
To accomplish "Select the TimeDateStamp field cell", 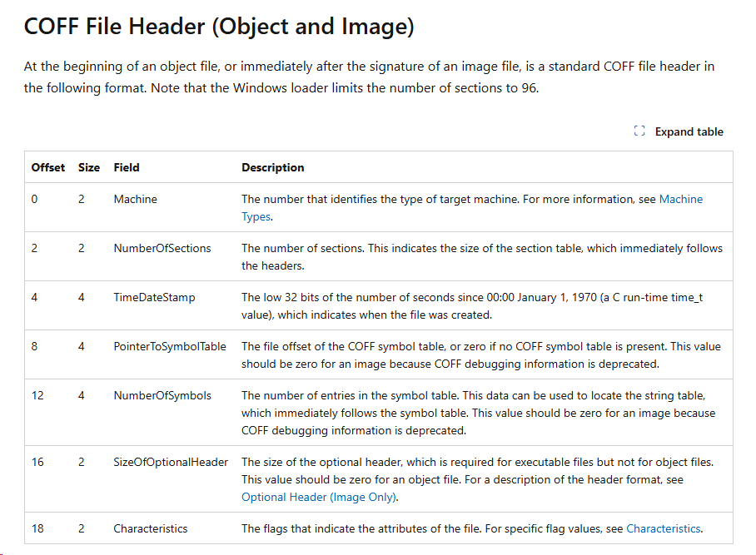I will coord(154,297).
